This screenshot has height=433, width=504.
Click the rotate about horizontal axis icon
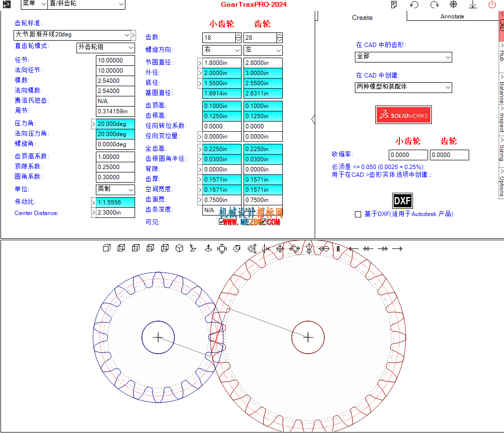point(324,248)
